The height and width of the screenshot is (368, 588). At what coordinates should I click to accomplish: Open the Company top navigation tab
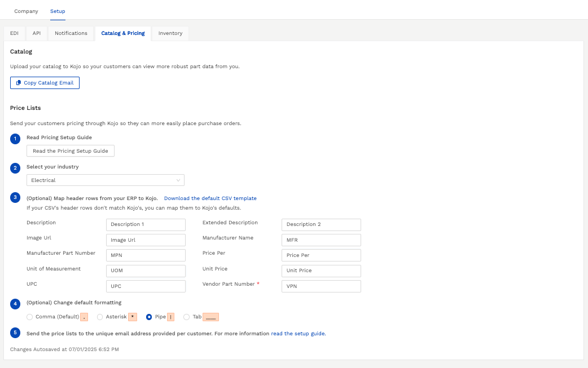[27, 11]
